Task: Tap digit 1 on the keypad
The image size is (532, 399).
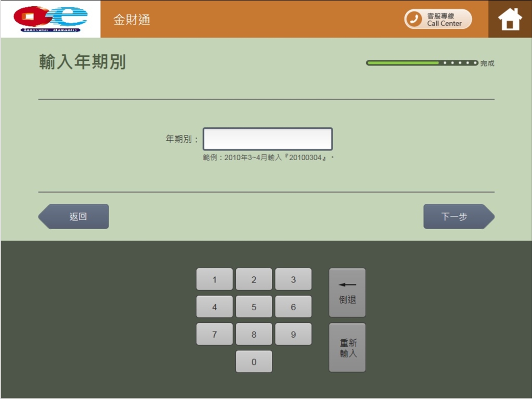Action: [x=214, y=279]
